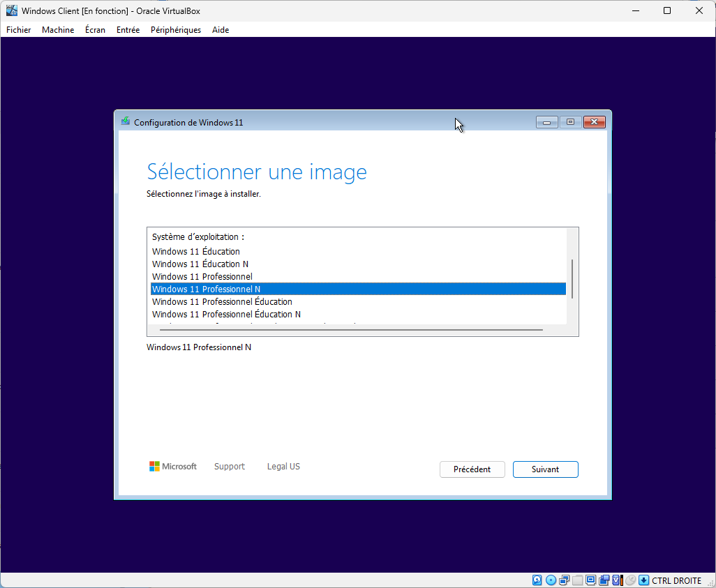Close the Configuration de Windows 11 dialog
Screen dimensions: 716x588
[x=594, y=122]
